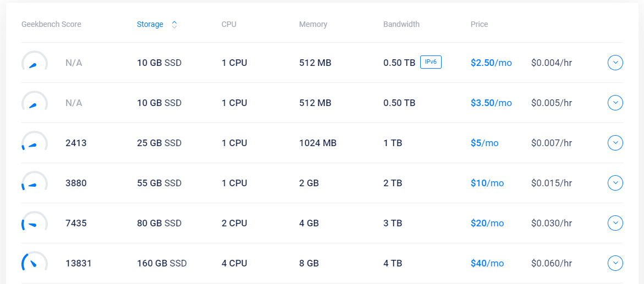644x284 pixels.
Task: Click the gauge icon in the $3.50/mo row
Action: (x=35, y=102)
